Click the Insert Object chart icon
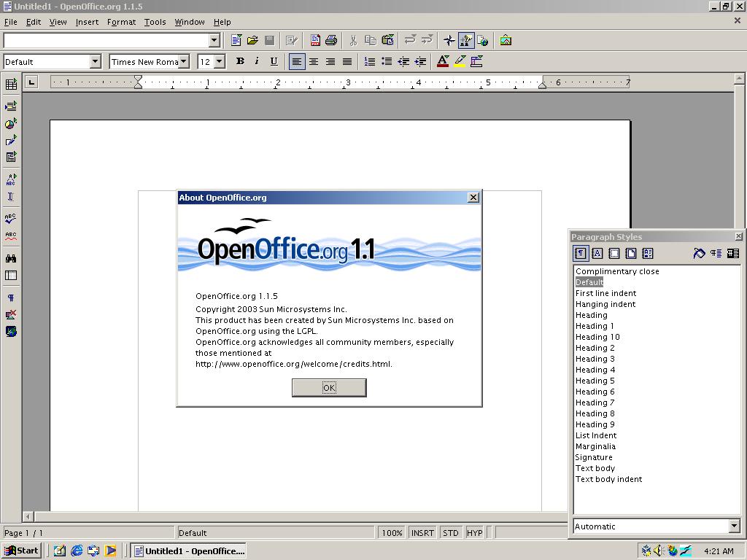Image resolution: width=747 pixels, height=560 pixels. (11, 123)
